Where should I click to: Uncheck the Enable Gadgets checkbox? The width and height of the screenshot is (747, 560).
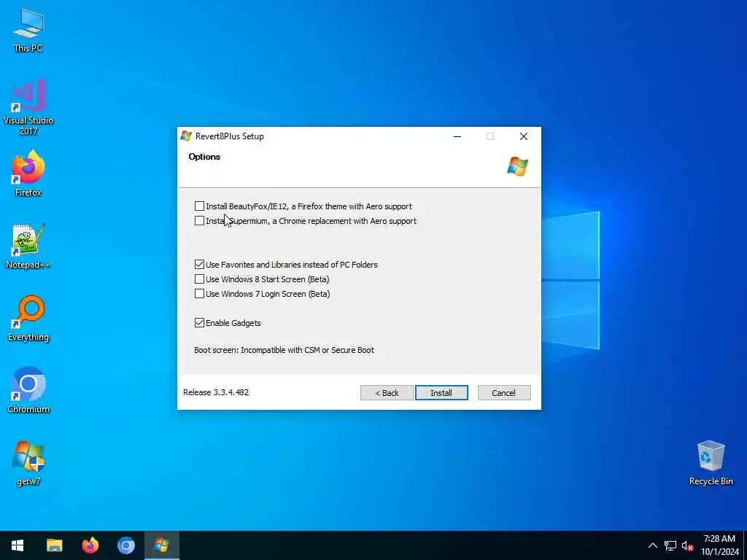(x=200, y=323)
